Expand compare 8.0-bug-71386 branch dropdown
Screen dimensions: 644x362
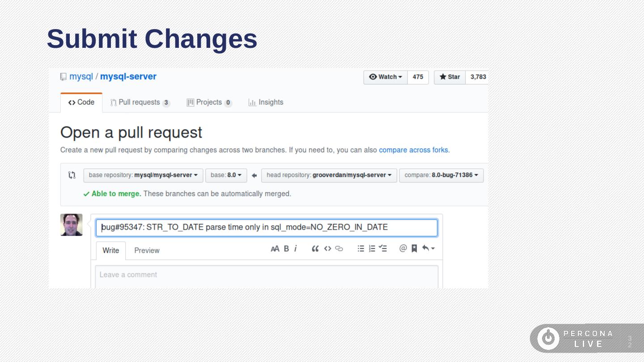(x=441, y=175)
